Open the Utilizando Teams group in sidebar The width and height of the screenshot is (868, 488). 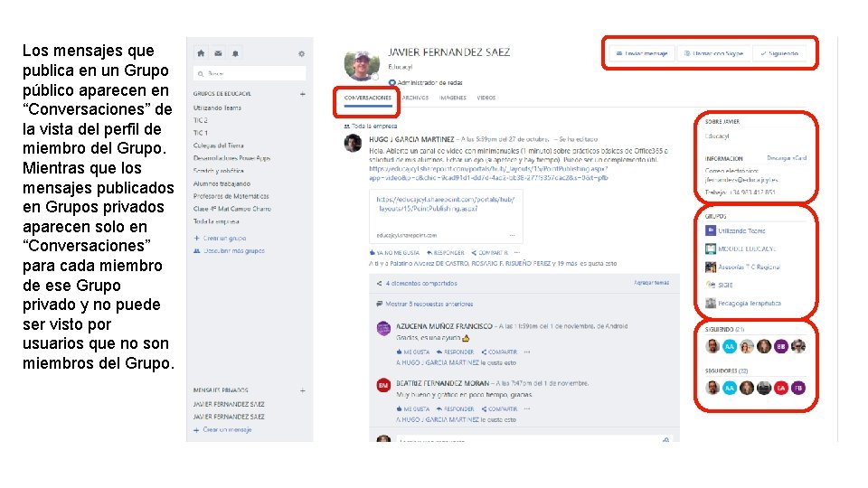click(x=217, y=108)
